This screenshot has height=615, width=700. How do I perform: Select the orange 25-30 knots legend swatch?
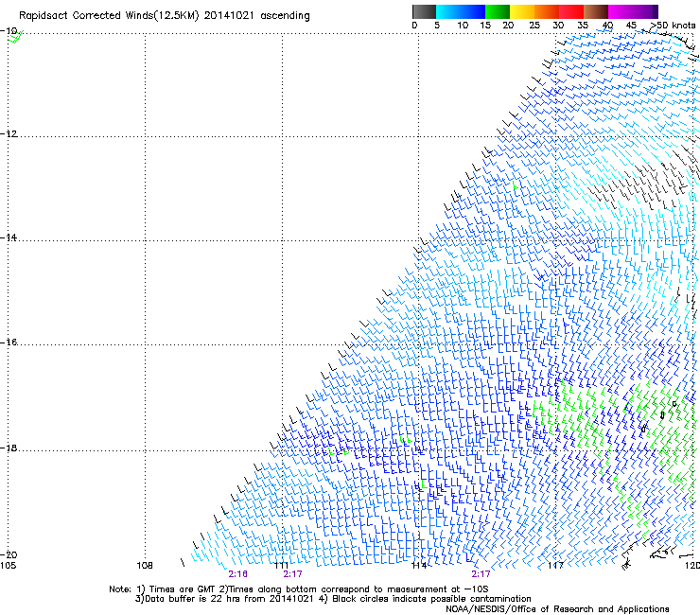[x=547, y=11]
